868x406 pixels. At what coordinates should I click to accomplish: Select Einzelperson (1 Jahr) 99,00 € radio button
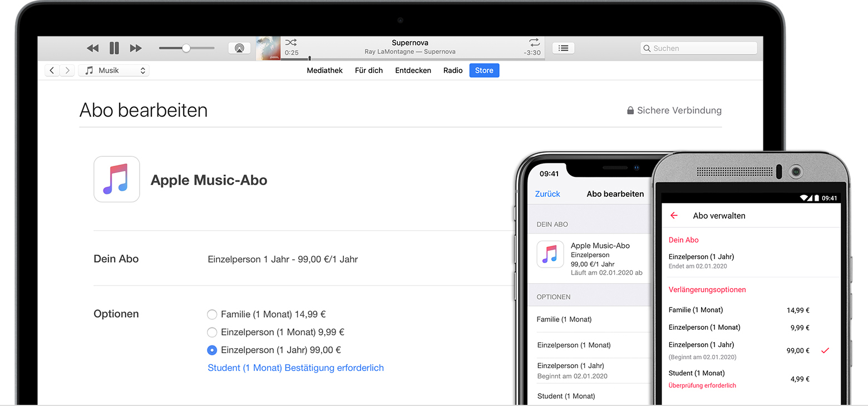click(212, 350)
